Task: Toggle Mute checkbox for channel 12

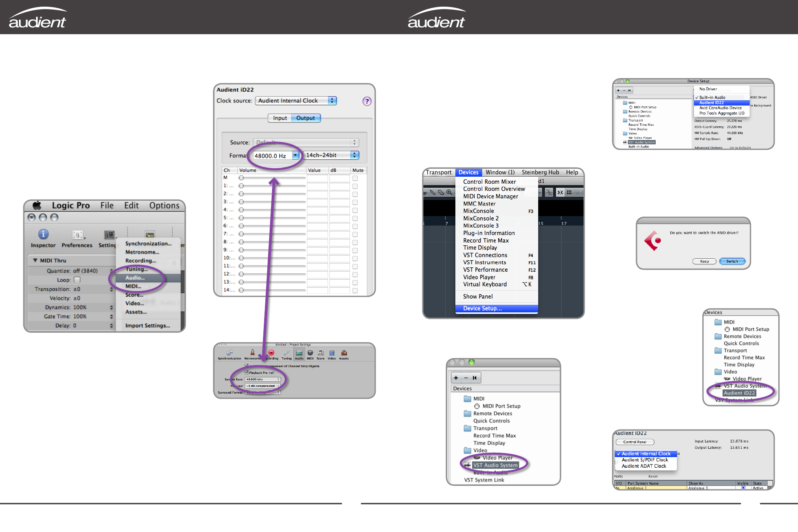Action: tap(355, 274)
